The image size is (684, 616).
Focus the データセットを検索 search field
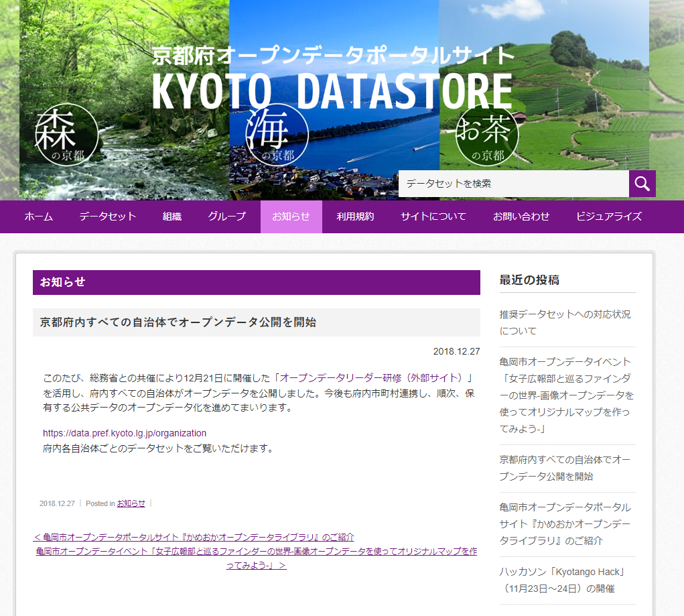point(513,184)
